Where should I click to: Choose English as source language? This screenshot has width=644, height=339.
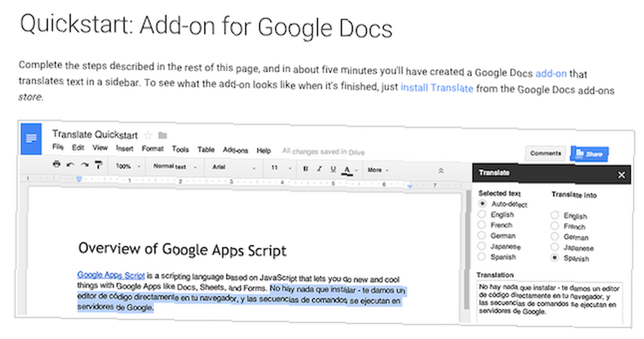coord(482,214)
